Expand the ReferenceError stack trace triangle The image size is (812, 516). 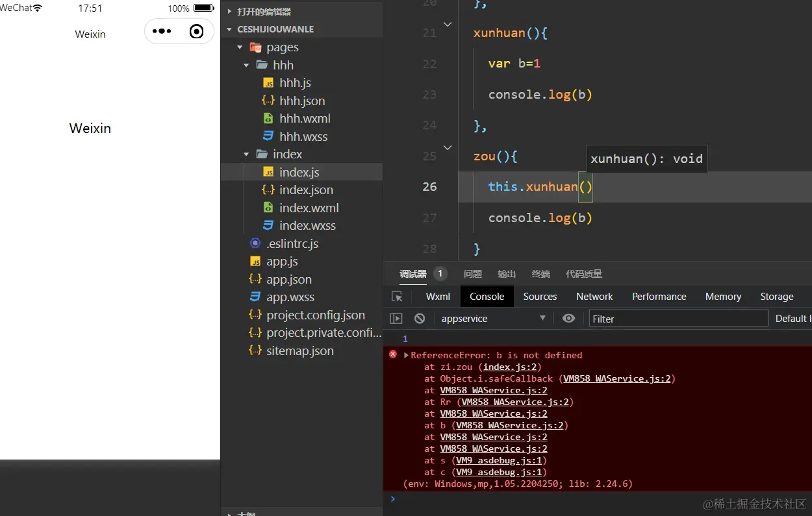pyautogui.click(x=406, y=355)
